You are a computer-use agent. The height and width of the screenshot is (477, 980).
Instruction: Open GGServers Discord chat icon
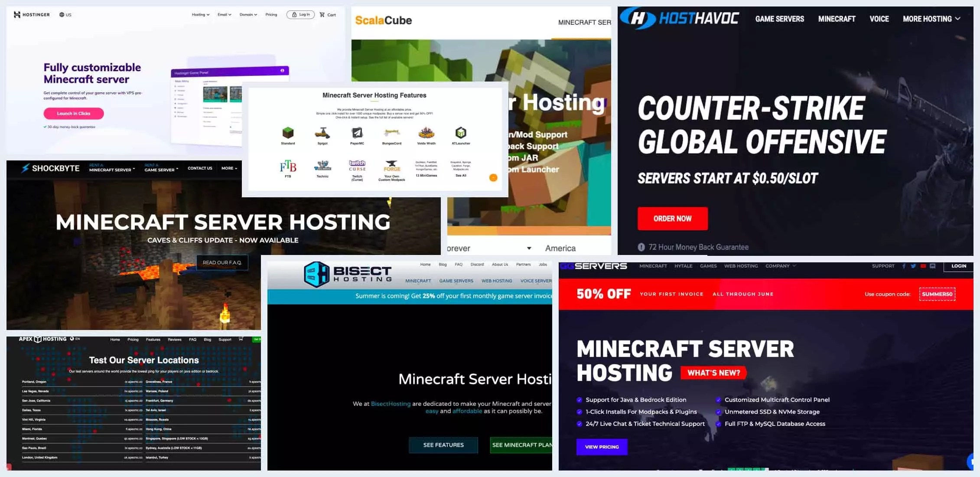pyautogui.click(x=933, y=266)
